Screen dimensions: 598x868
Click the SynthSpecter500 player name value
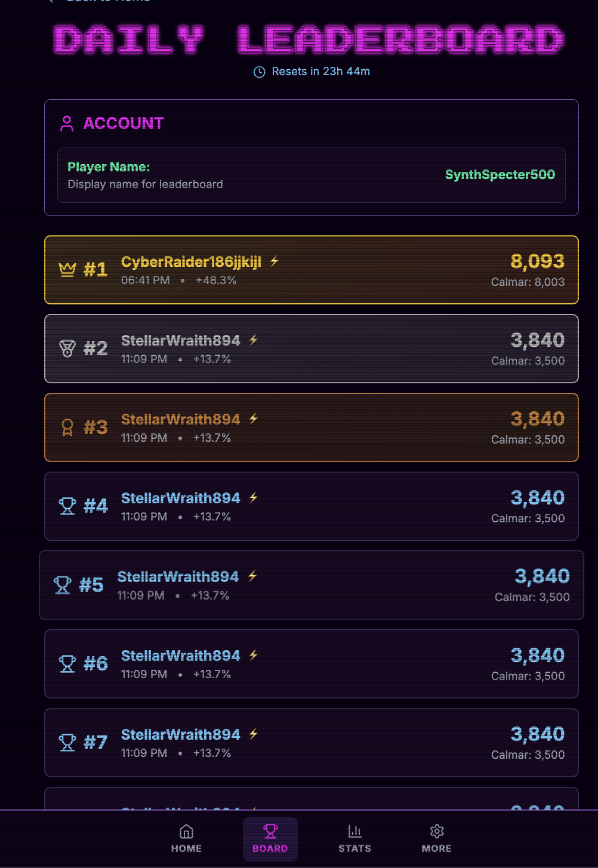(500, 175)
